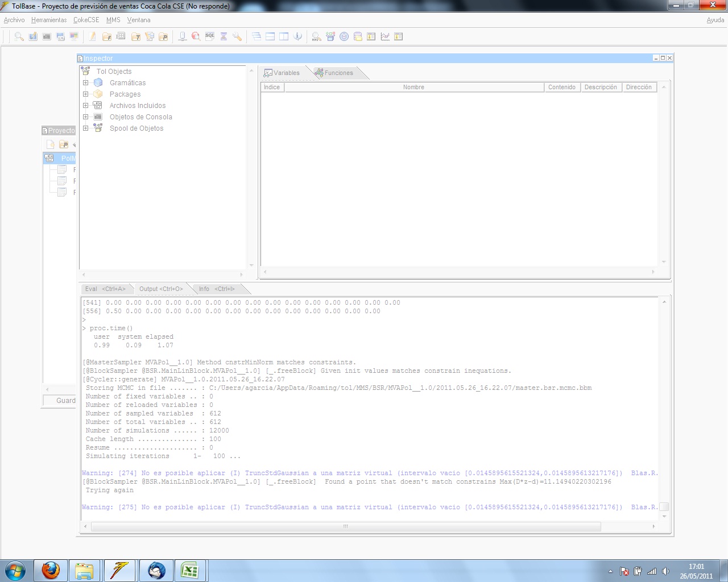Click the magnifier search icon in toolbar
Screen dimensions: 728x582
click(19, 36)
